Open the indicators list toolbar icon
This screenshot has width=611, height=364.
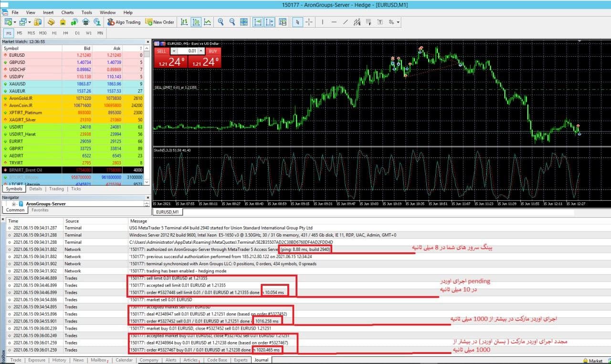[x=283, y=22]
